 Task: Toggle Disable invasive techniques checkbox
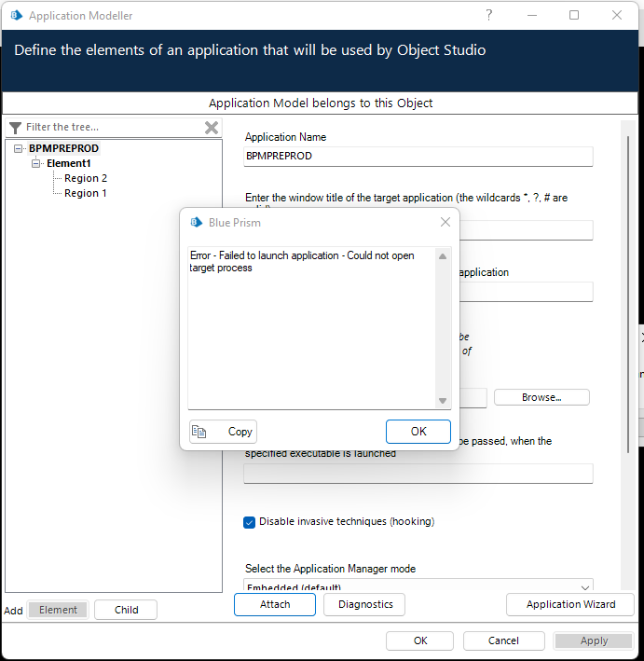click(x=249, y=522)
